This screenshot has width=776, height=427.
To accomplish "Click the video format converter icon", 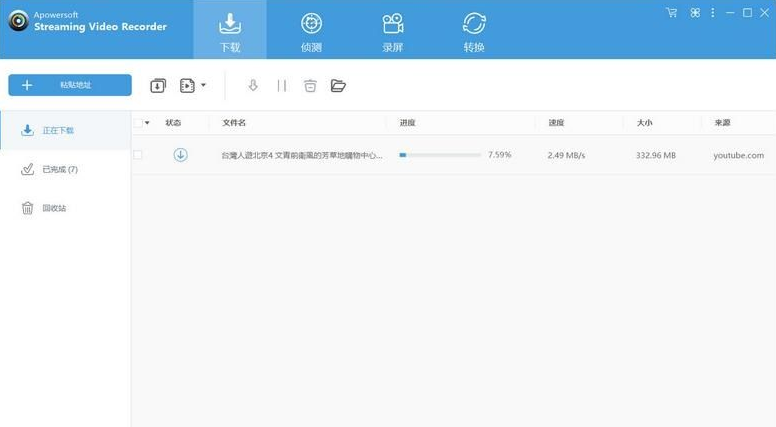I will click(x=187, y=86).
